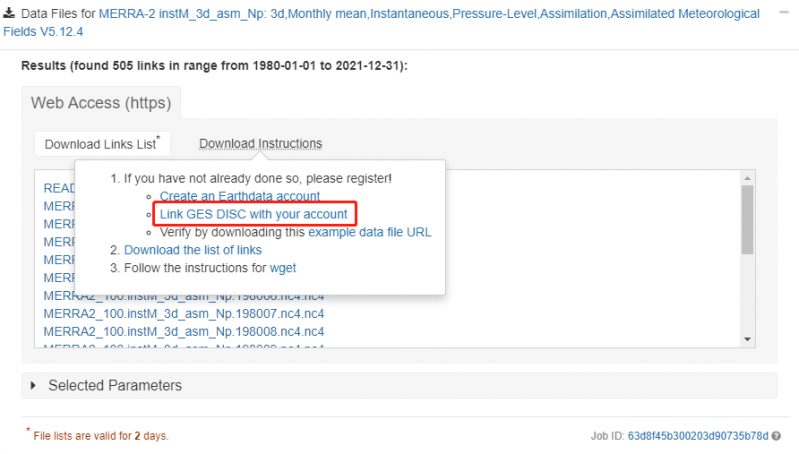799x454 pixels.
Task: Click the download icon beside Data Files
Action: pos(9,14)
